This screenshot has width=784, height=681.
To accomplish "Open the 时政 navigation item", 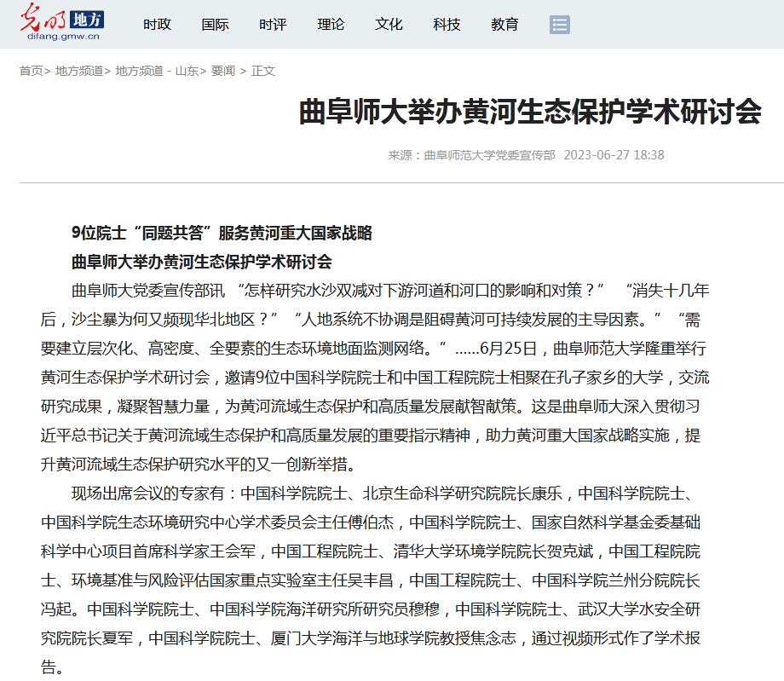I will pos(157,25).
